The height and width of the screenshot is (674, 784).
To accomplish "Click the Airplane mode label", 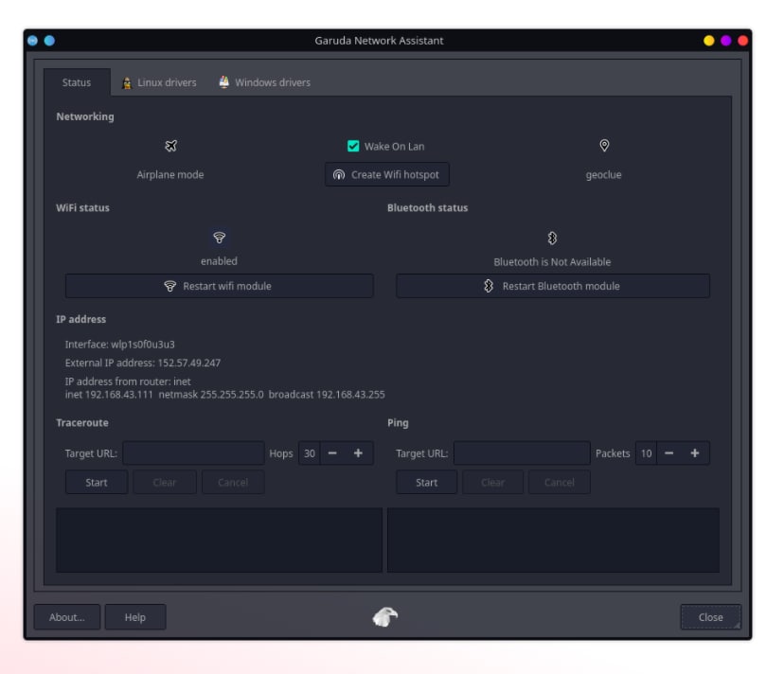I will point(170,175).
